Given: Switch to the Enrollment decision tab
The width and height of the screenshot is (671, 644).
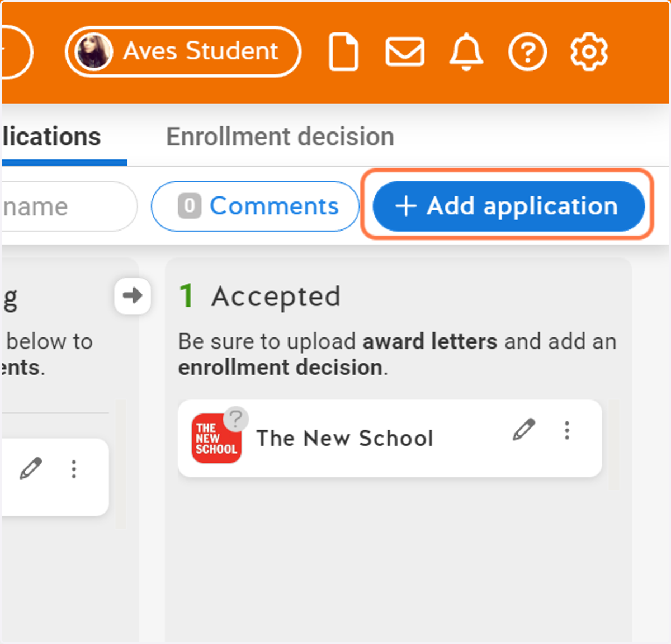Looking at the screenshot, I should click(280, 137).
